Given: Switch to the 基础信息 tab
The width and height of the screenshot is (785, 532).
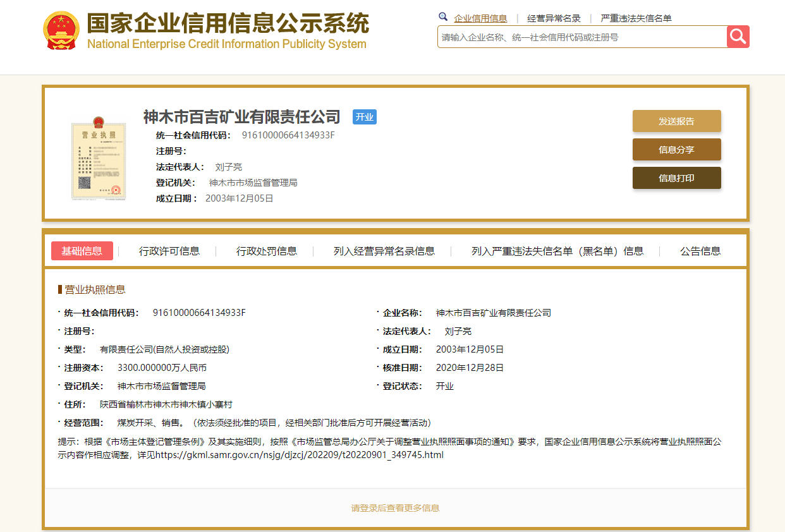Looking at the screenshot, I should pos(82,251).
